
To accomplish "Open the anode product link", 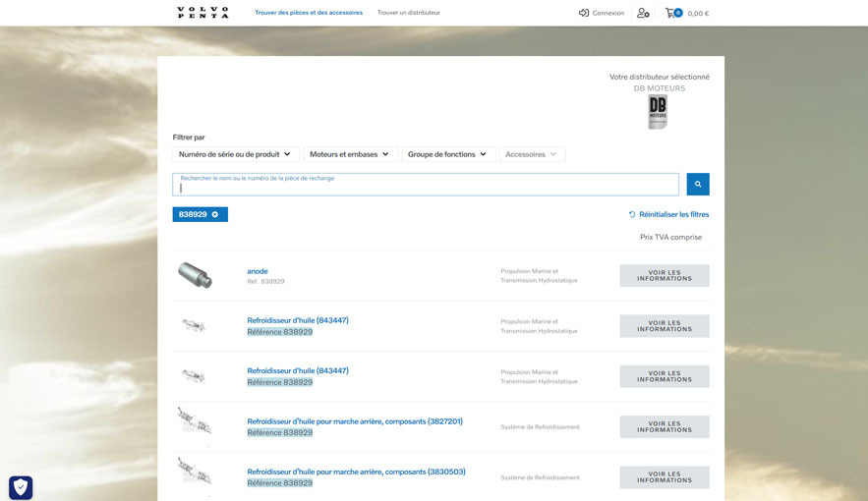I will [x=258, y=271].
